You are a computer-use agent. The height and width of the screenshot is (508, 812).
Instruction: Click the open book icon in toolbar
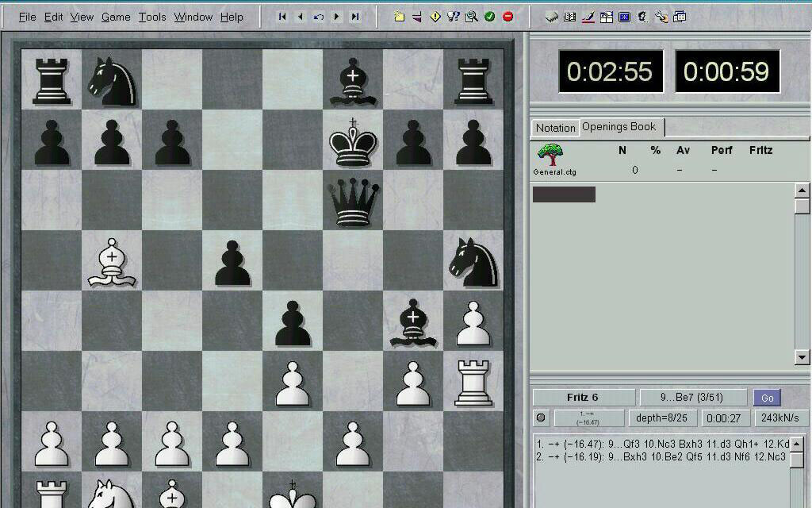pos(569,17)
